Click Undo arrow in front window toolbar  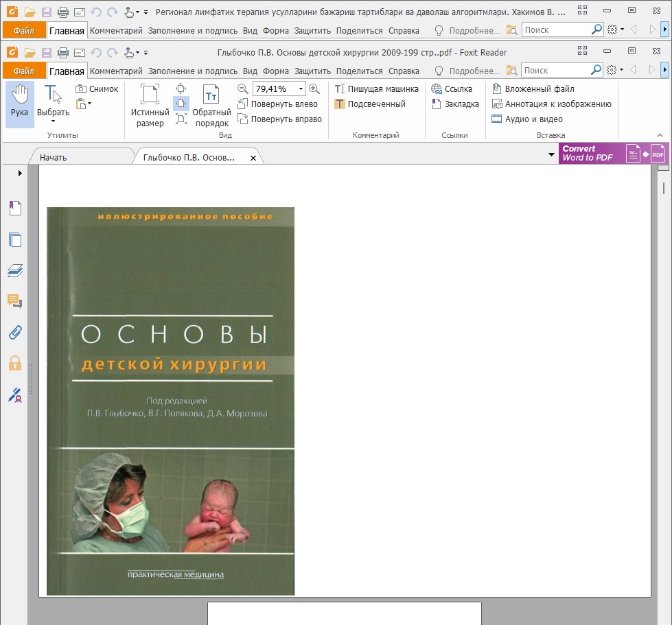[96, 53]
